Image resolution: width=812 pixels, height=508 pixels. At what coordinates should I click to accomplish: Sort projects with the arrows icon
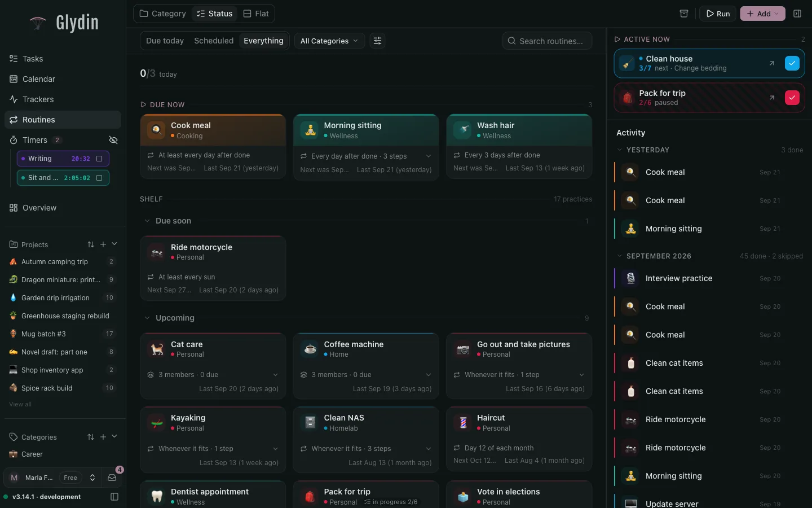click(91, 244)
